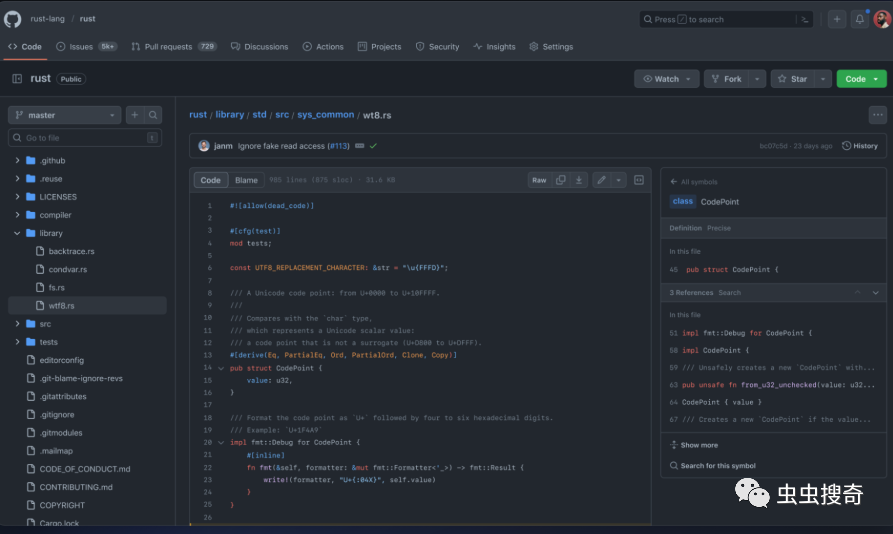893x534 pixels.
Task: Expand the tests folder
Action: click(17, 342)
